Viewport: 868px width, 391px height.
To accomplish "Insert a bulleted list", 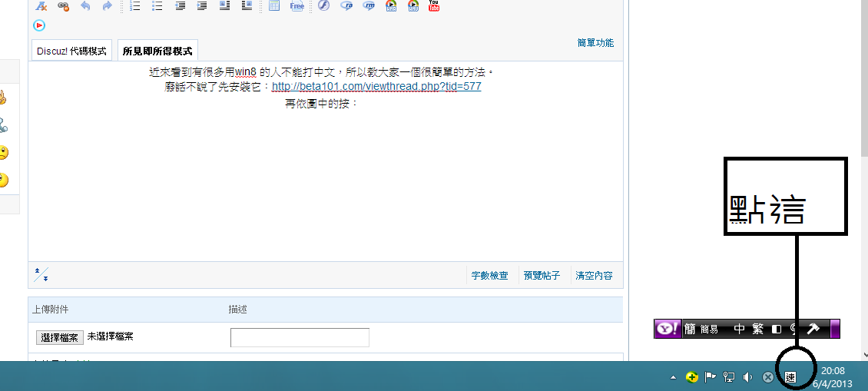I will [157, 6].
